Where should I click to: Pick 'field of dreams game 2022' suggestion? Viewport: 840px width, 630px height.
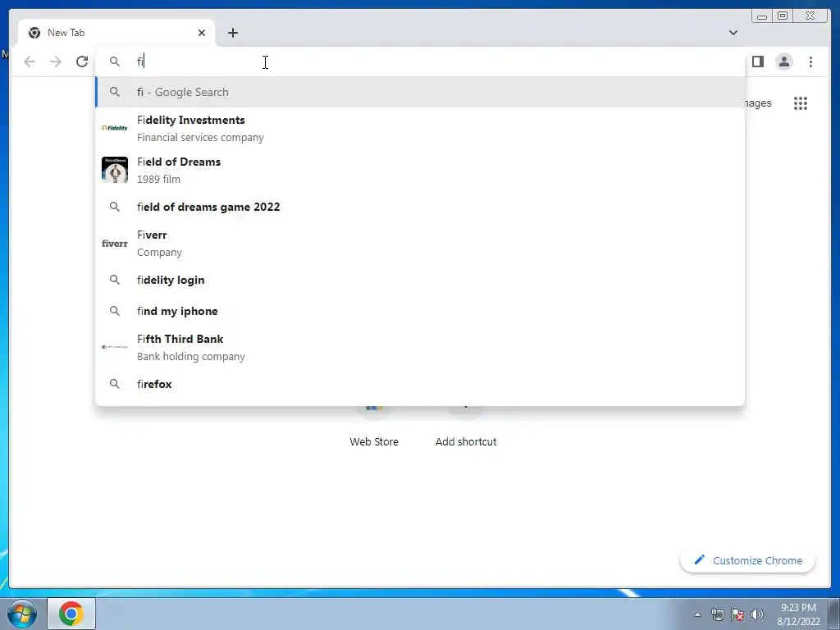[420, 207]
